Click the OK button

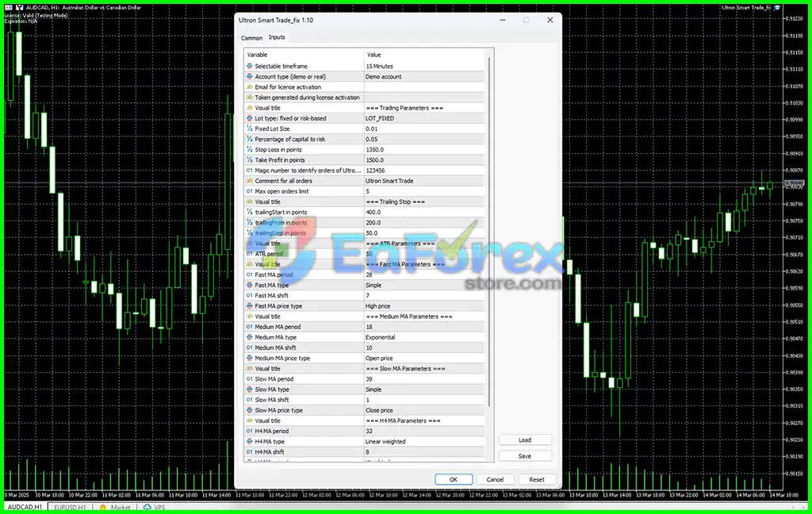(453, 479)
